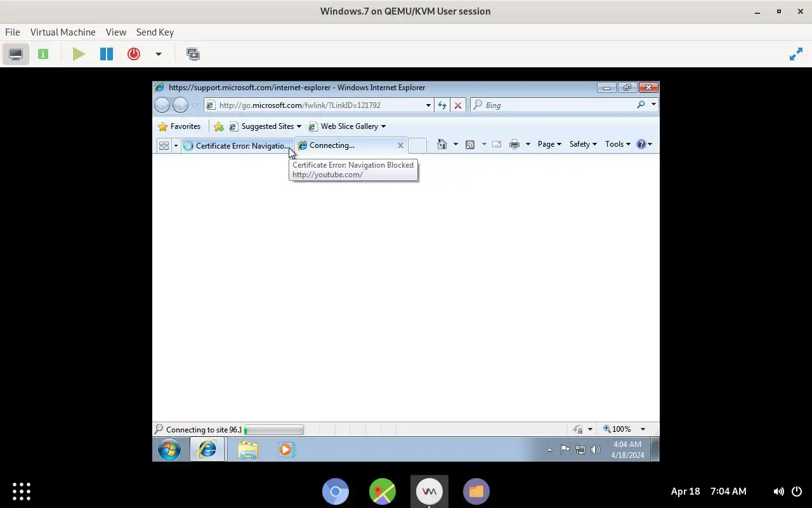
Task: Click the Run virtual machine play icon
Action: (79, 54)
